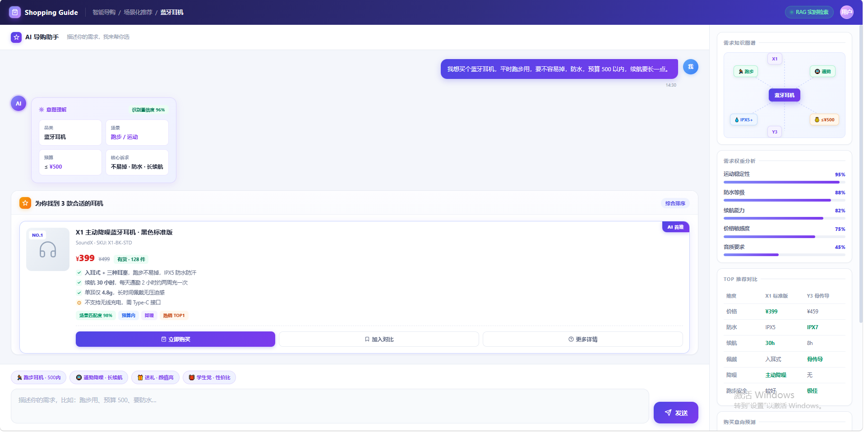Click the 音质要求 45% progress bar
868x432 pixels.
pos(784,255)
